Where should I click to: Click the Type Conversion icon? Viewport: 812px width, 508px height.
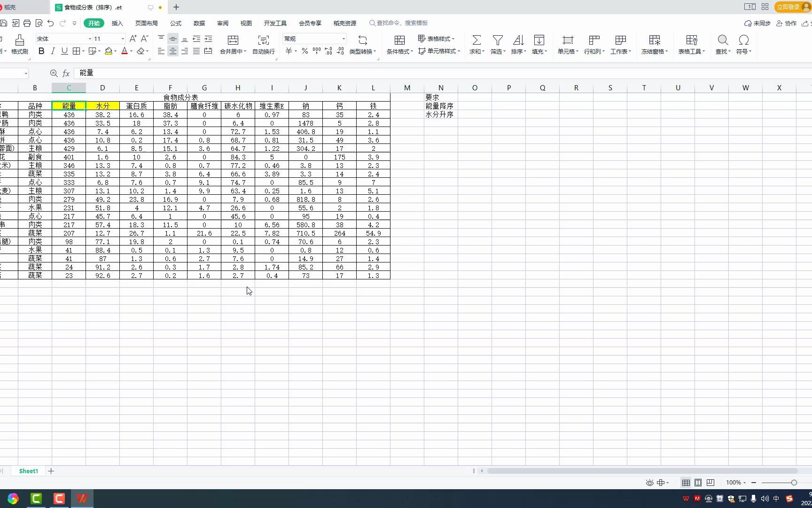coord(363,40)
